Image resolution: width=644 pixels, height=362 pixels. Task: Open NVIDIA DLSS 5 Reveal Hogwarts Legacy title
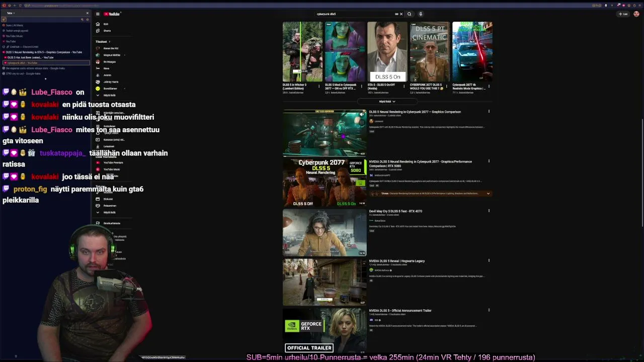(x=397, y=261)
